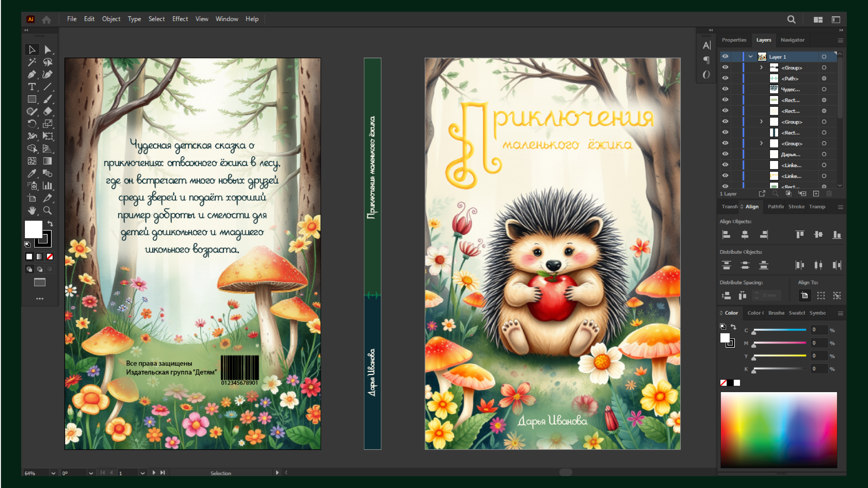Toggle visibility of the Path sublayer
The image size is (868, 488).
click(x=726, y=78)
